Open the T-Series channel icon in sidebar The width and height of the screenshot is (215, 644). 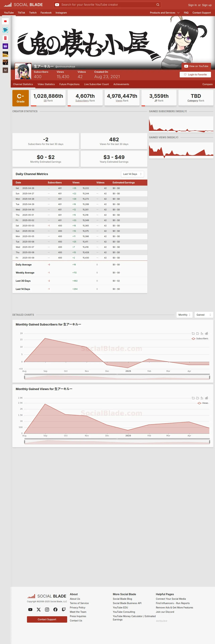click(x=5, y=38)
